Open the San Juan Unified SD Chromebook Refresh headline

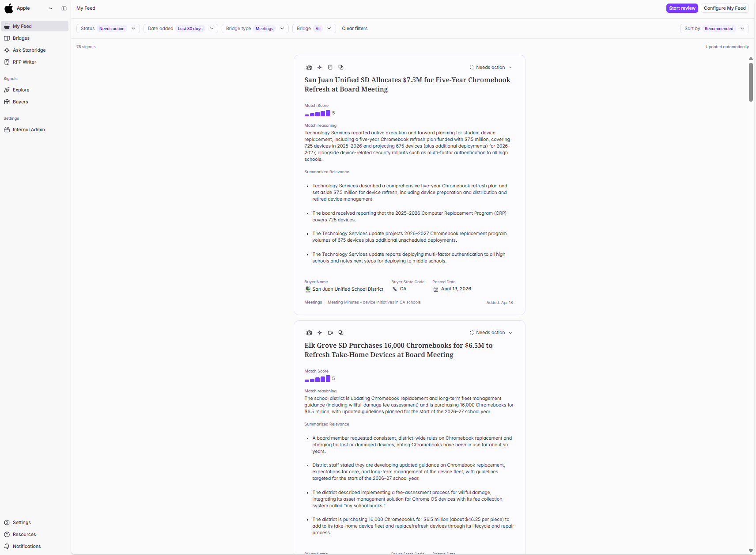pyautogui.click(x=407, y=85)
